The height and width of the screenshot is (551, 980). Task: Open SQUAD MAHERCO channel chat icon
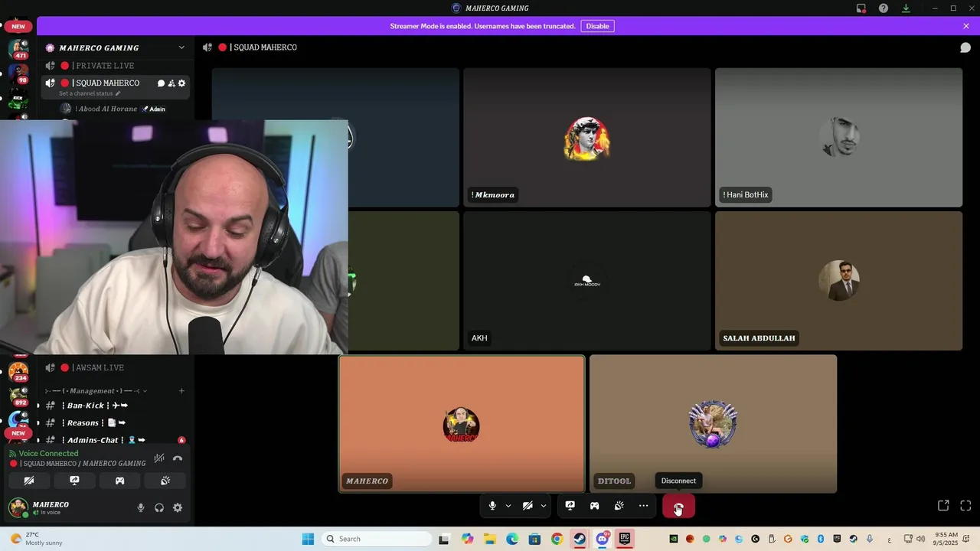point(161,83)
